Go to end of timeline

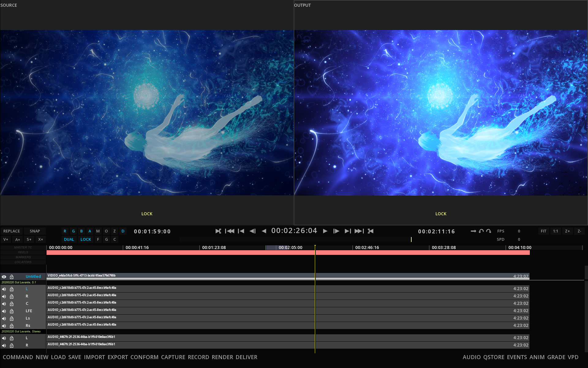click(x=359, y=231)
